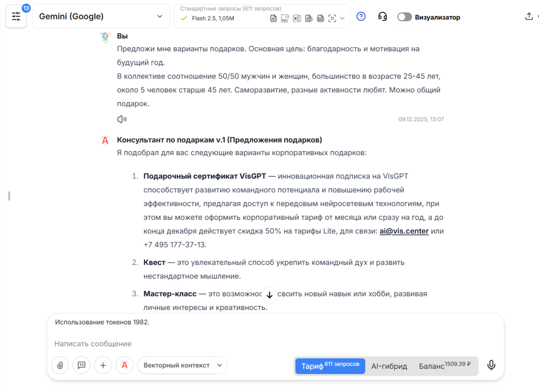
Task: Switch to AI-гибрид mode
Action: tap(389, 366)
